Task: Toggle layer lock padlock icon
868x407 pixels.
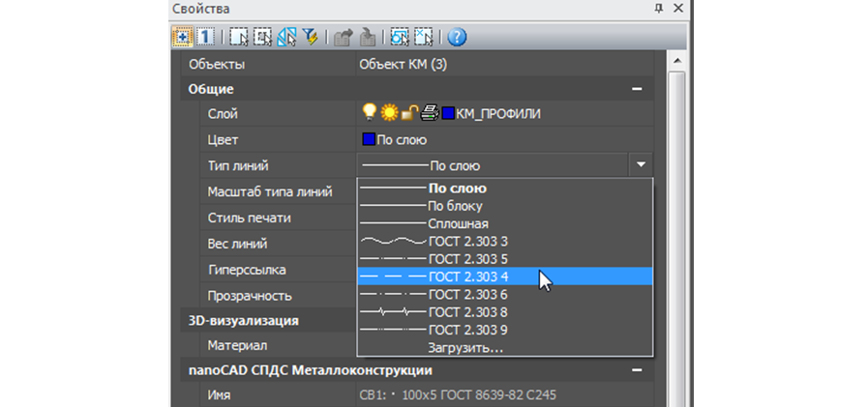Action: point(409,113)
